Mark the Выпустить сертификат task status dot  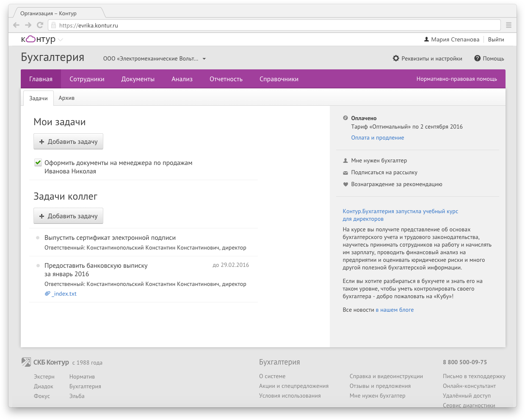[38, 238]
